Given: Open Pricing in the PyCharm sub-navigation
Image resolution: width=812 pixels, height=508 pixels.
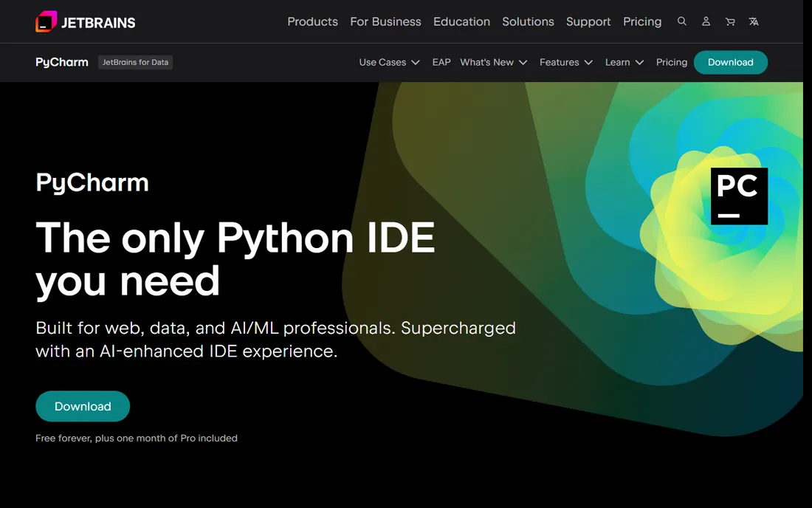Looking at the screenshot, I should 671,62.
